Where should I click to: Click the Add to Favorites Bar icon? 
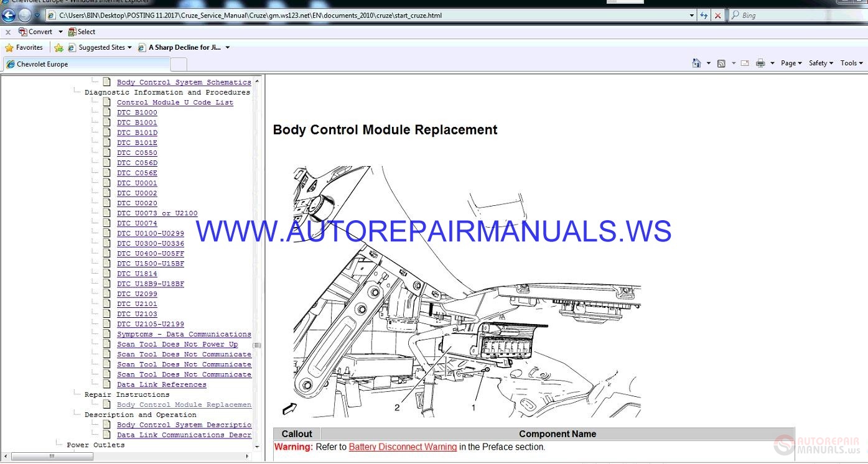point(58,47)
